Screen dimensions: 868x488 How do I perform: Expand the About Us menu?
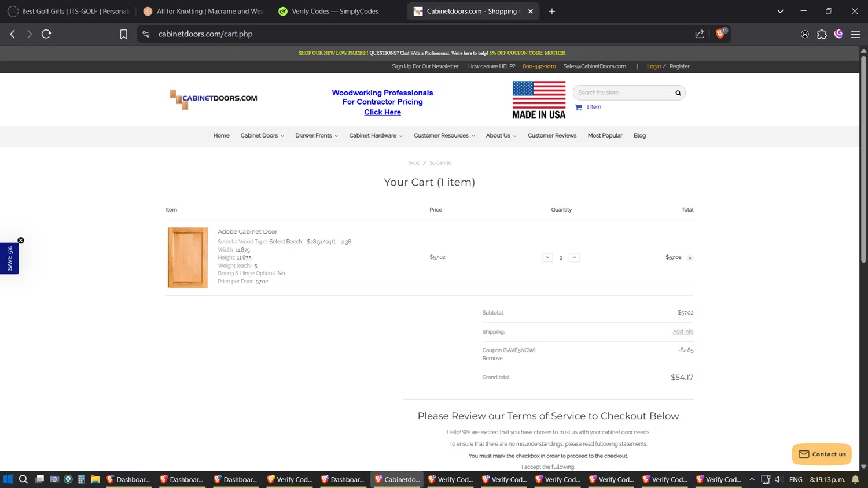pos(501,135)
